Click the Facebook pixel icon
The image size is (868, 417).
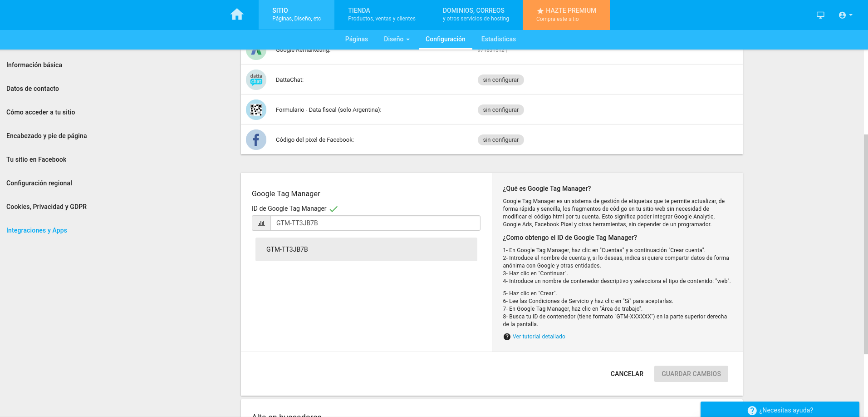click(x=256, y=139)
